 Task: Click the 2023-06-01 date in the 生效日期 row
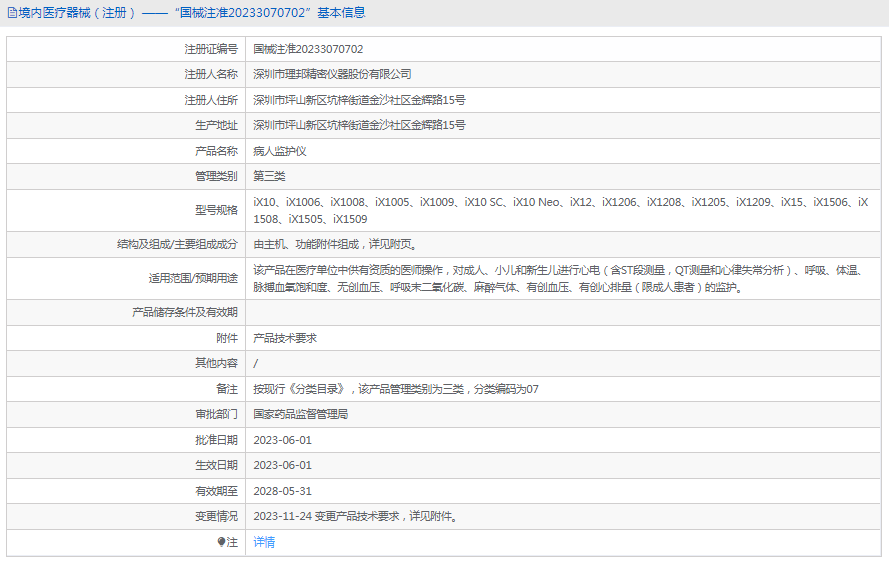click(x=282, y=465)
